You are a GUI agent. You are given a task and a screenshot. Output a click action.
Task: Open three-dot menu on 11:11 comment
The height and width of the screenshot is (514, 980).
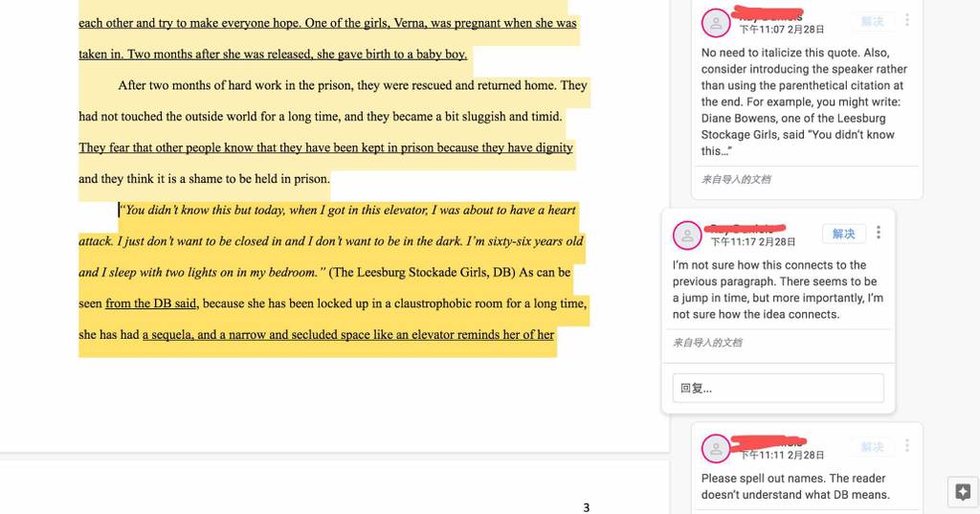point(907,446)
